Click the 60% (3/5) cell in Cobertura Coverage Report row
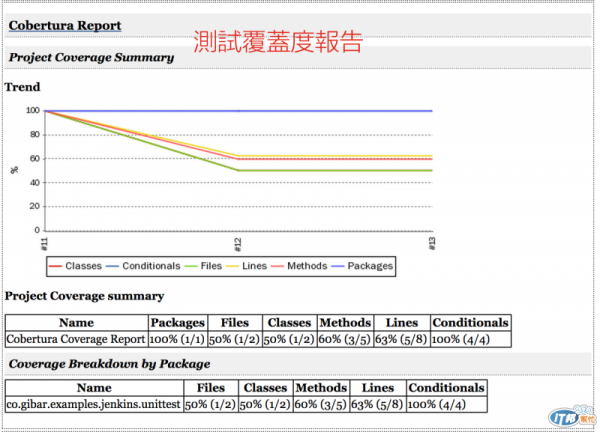The height and width of the screenshot is (432, 600). click(344, 339)
